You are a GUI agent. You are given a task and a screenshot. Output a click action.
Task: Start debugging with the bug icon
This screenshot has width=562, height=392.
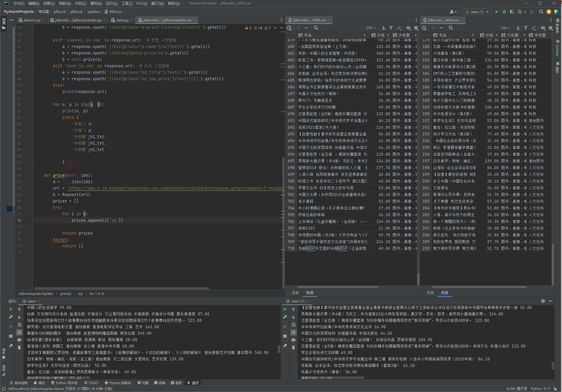504,12
